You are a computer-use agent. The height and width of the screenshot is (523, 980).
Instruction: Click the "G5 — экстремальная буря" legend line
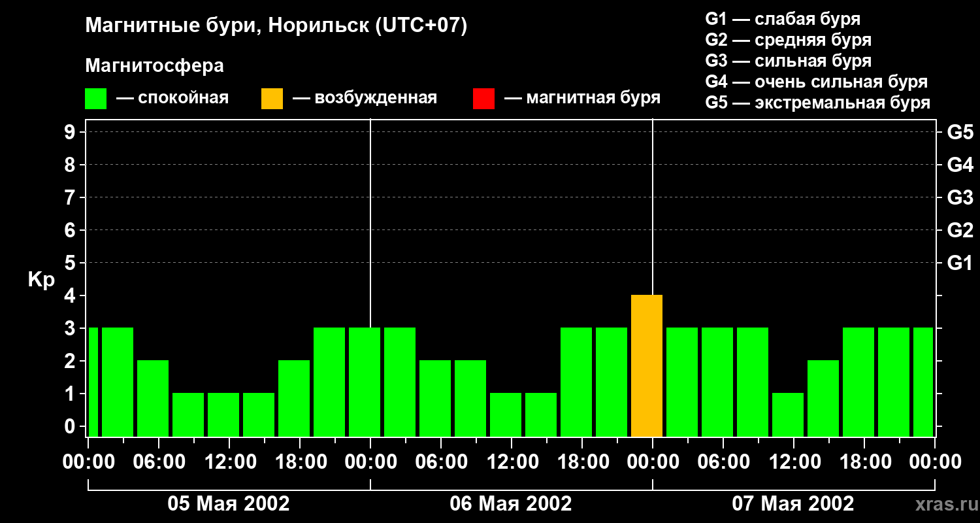click(x=818, y=103)
